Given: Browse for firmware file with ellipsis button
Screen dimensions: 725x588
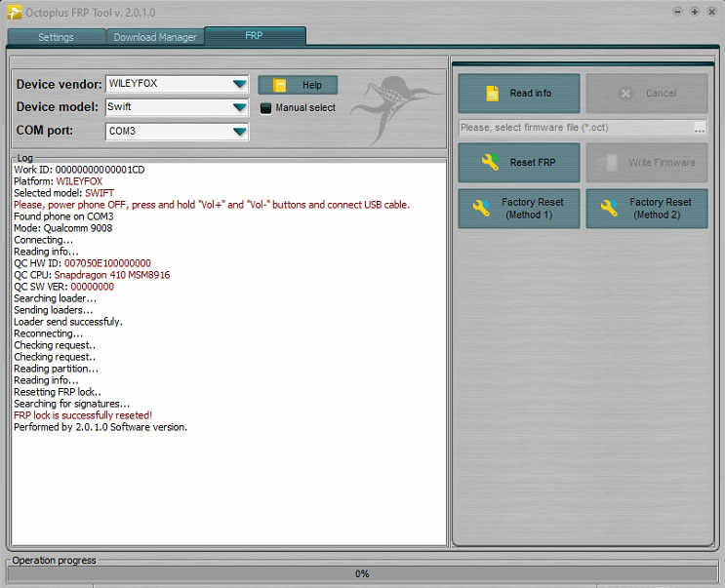Looking at the screenshot, I should 700,129.
